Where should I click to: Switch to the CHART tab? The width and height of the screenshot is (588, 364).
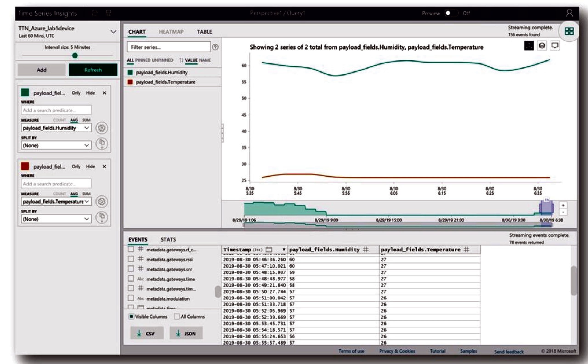click(x=137, y=32)
